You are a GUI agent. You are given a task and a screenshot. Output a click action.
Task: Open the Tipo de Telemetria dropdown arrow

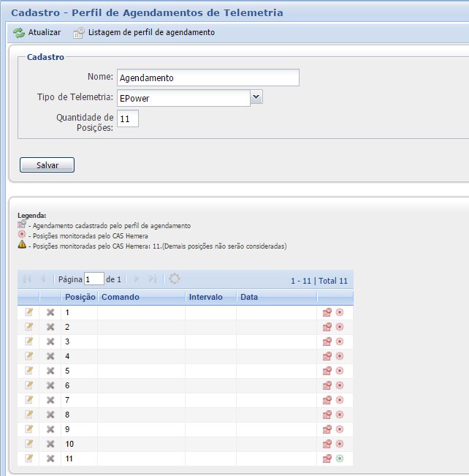(256, 97)
